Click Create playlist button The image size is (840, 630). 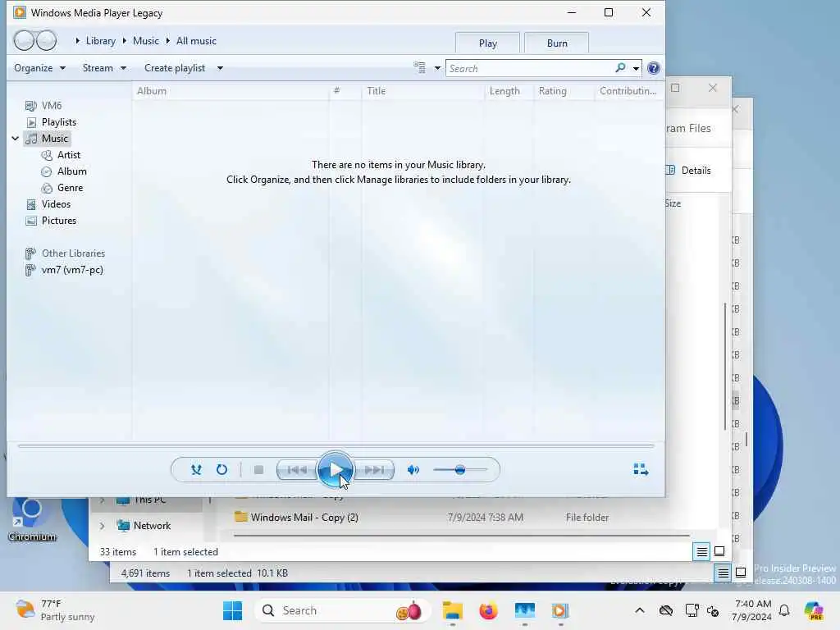pos(175,68)
